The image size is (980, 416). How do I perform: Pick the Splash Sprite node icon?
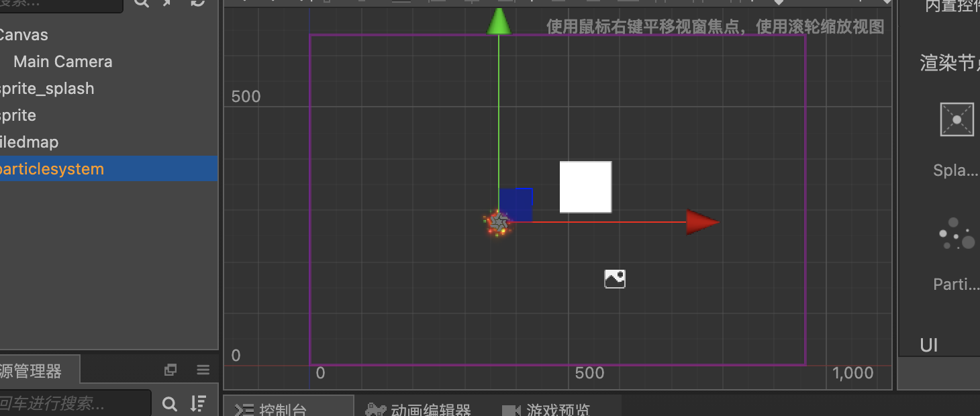pos(957,119)
